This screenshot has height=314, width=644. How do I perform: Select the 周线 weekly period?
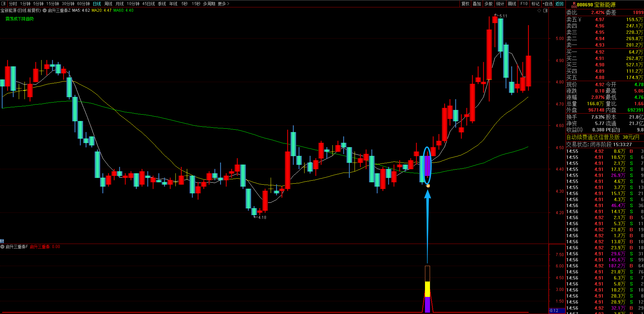click(x=108, y=4)
